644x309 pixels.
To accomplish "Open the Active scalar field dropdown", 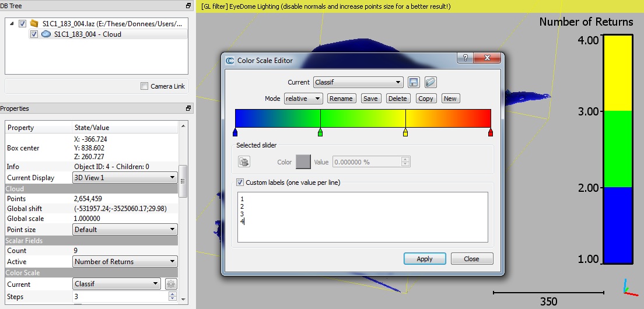I will [x=125, y=261].
